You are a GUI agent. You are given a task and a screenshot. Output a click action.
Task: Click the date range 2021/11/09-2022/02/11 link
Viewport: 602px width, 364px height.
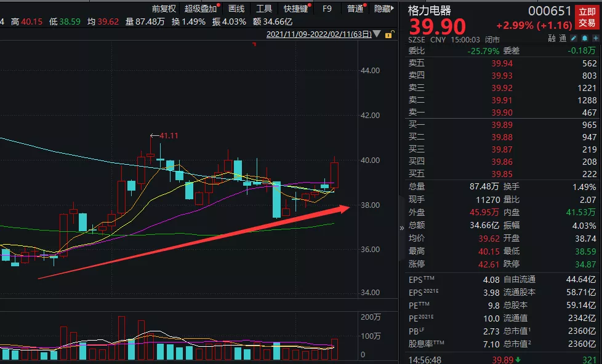click(319, 34)
